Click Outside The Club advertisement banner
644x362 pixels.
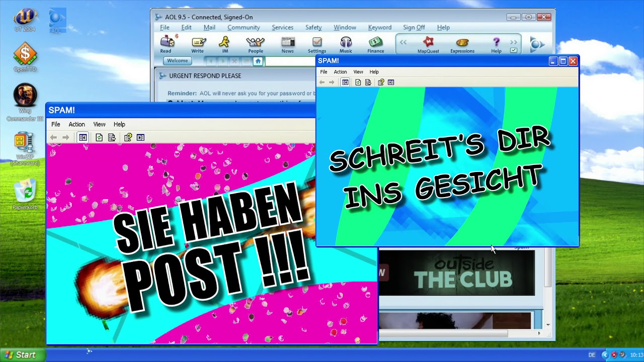tap(457, 273)
